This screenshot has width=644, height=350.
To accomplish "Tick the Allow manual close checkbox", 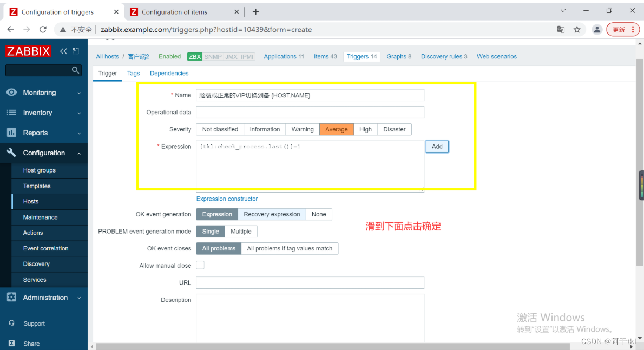I will pos(200,265).
